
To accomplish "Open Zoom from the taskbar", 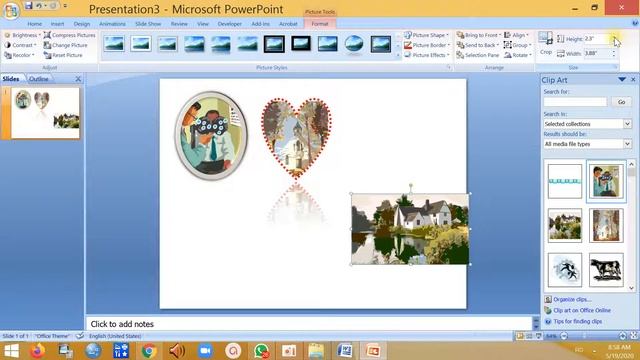I will [205, 351].
